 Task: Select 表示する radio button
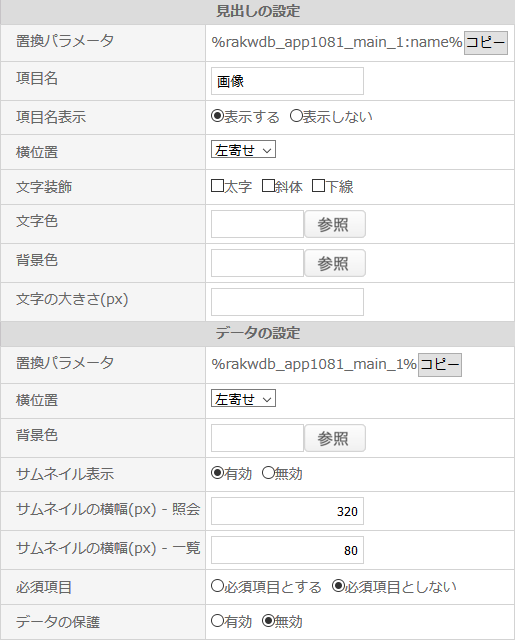(218, 116)
